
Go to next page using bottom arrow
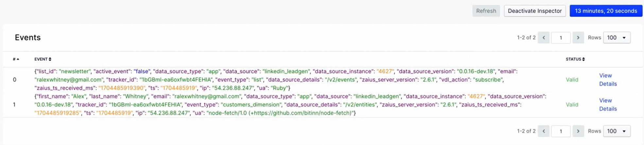(x=578, y=131)
